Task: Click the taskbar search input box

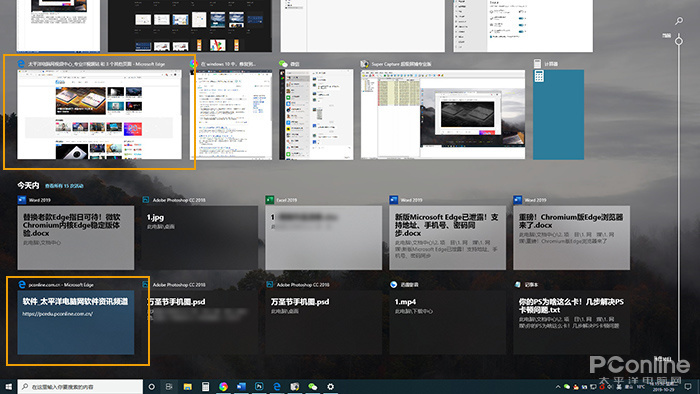Action: click(x=80, y=387)
